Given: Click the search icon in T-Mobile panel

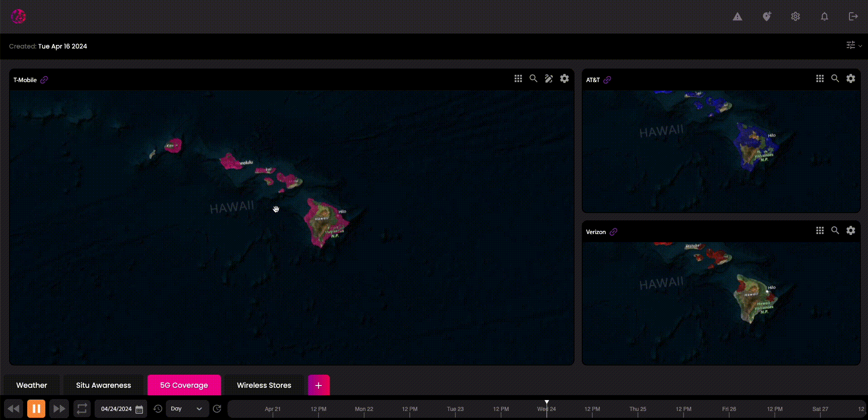Looking at the screenshot, I should pos(534,78).
